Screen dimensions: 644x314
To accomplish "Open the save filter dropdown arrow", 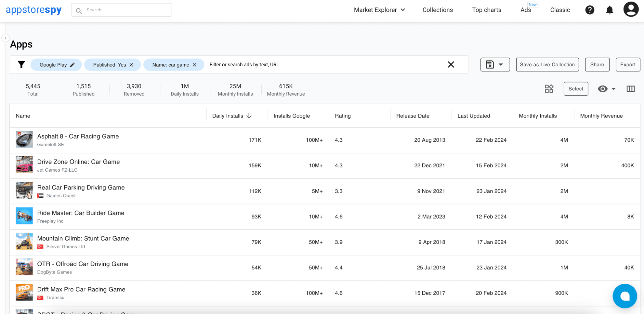I will [x=501, y=65].
